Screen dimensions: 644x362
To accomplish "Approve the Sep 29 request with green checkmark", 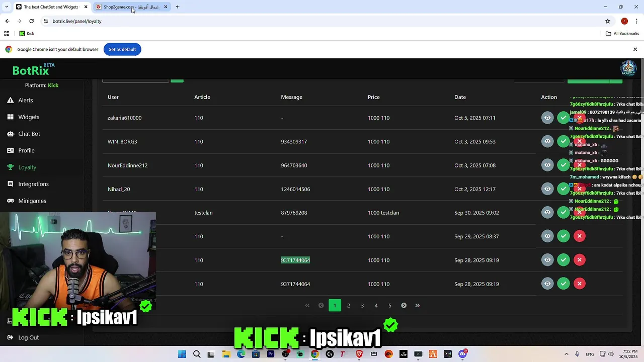I will [563, 236].
